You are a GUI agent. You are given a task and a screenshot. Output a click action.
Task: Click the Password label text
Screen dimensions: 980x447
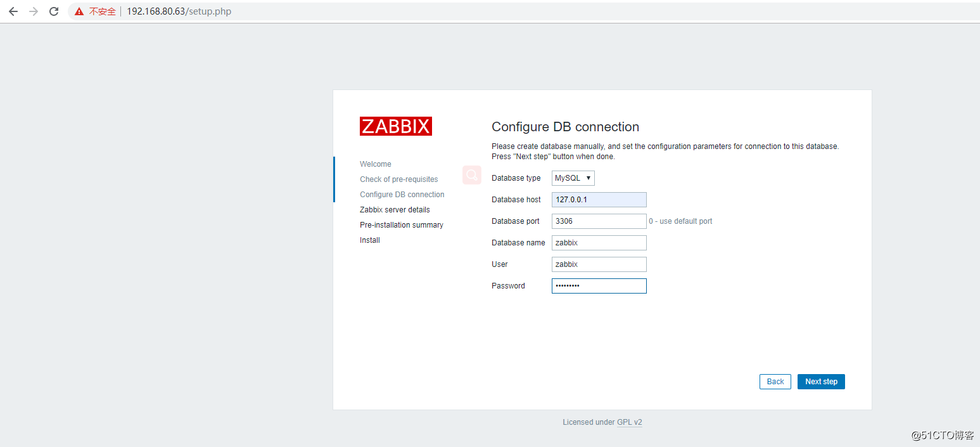point(508,286)
